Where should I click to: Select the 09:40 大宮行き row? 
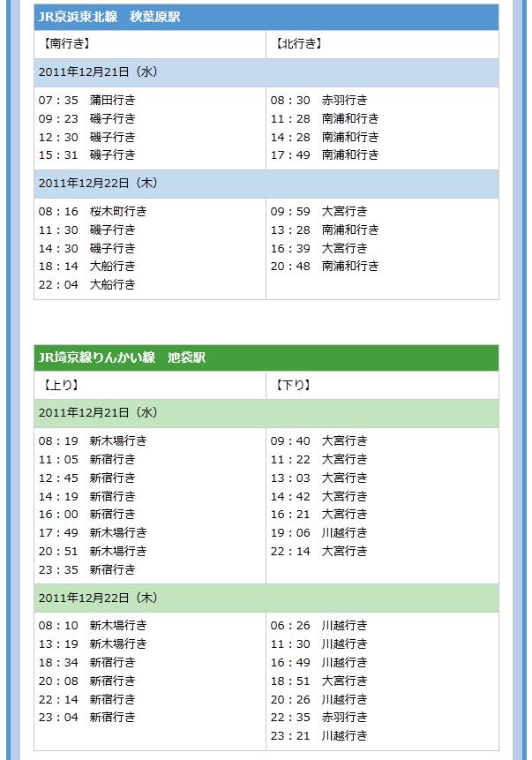coord(319,441)
